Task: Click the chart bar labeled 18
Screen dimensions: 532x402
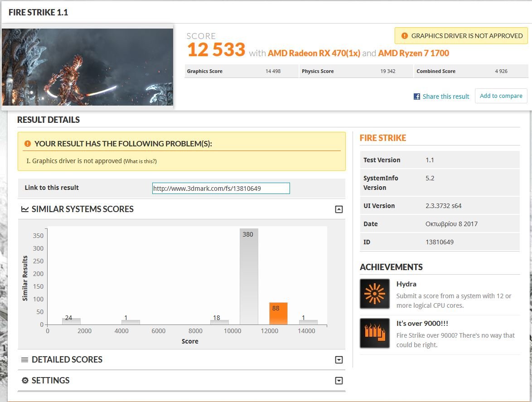Action: pos(219,322)
